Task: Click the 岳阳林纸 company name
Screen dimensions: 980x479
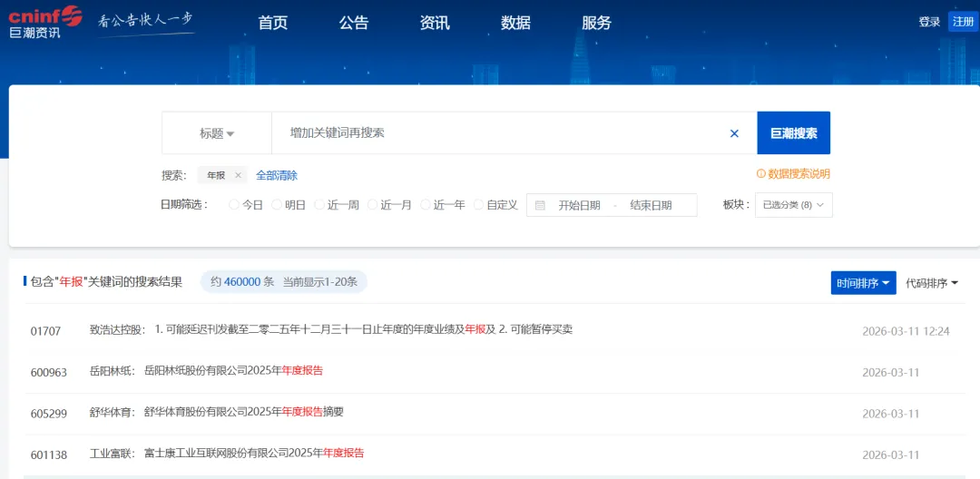Action: 110,371
